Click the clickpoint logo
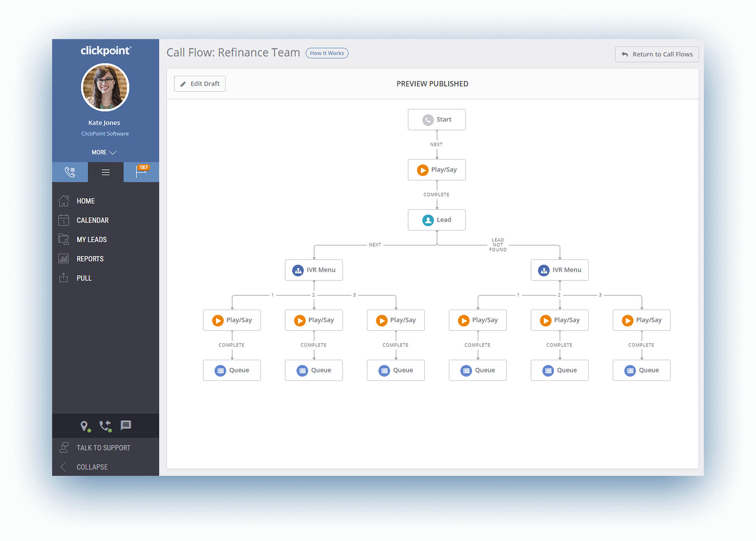 (x=105, y=51)
